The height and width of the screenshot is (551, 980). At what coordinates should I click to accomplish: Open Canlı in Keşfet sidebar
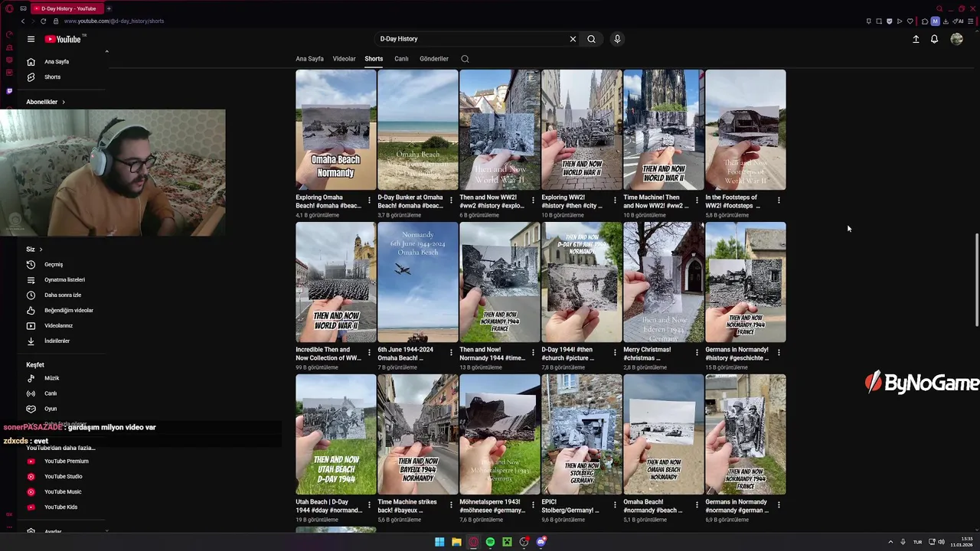pyautogui.click(x=51, y=393)
